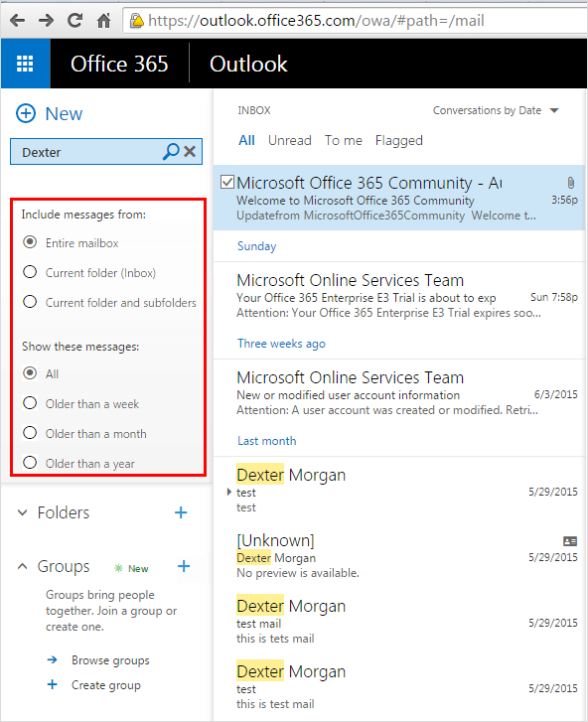Switch to the Flagged filter tab
Image resolution: width=588 pixels, height=722 pixels.
tap(398, 140)
